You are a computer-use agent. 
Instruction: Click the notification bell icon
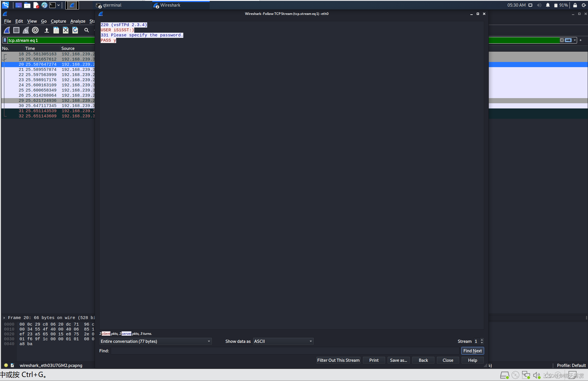point(548,5)
